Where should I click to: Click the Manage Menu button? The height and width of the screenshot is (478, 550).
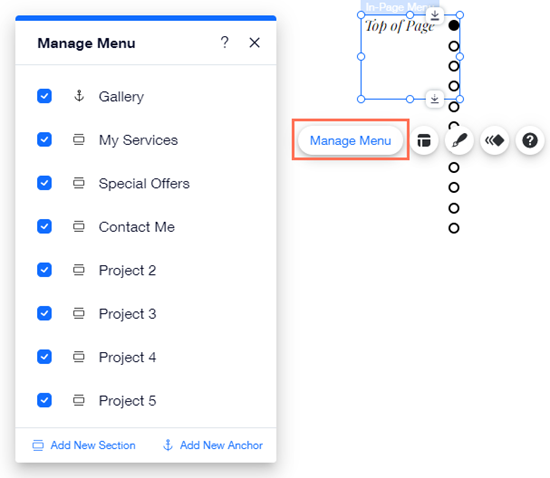click(350, 141)
